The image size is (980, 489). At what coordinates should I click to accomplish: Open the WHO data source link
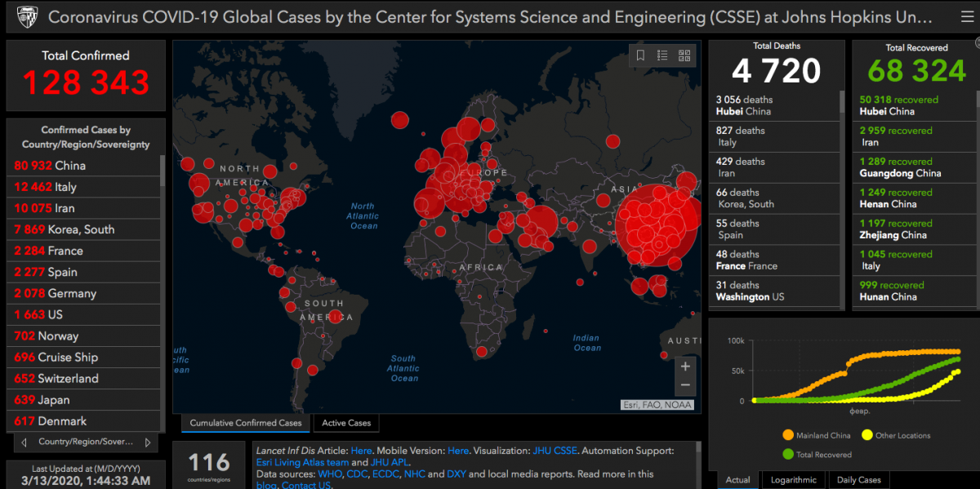point(329,473)
